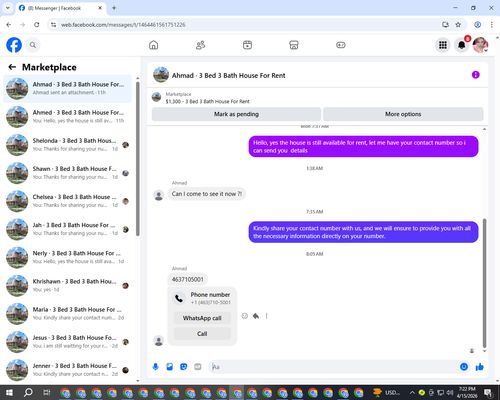Viewport: 500px width, 400px height.
Task: Bookmark this page with the star icon
Action: pos(458,25)
